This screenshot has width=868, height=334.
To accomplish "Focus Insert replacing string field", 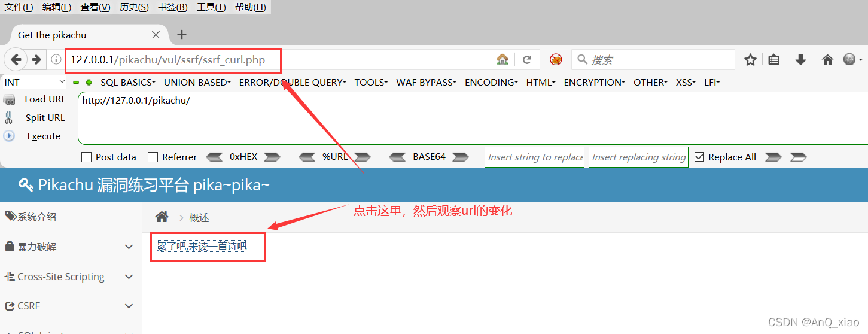I will [x=638, y=157].
